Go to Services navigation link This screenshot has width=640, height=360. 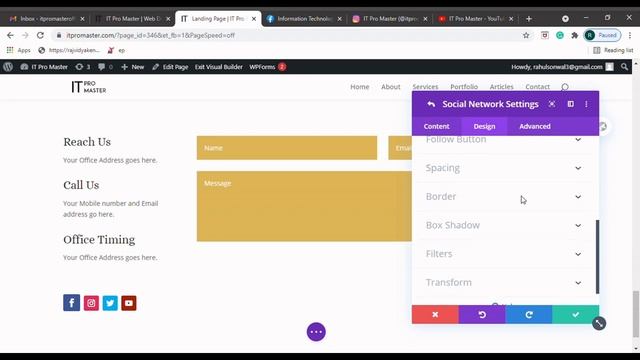coord(425,87)
